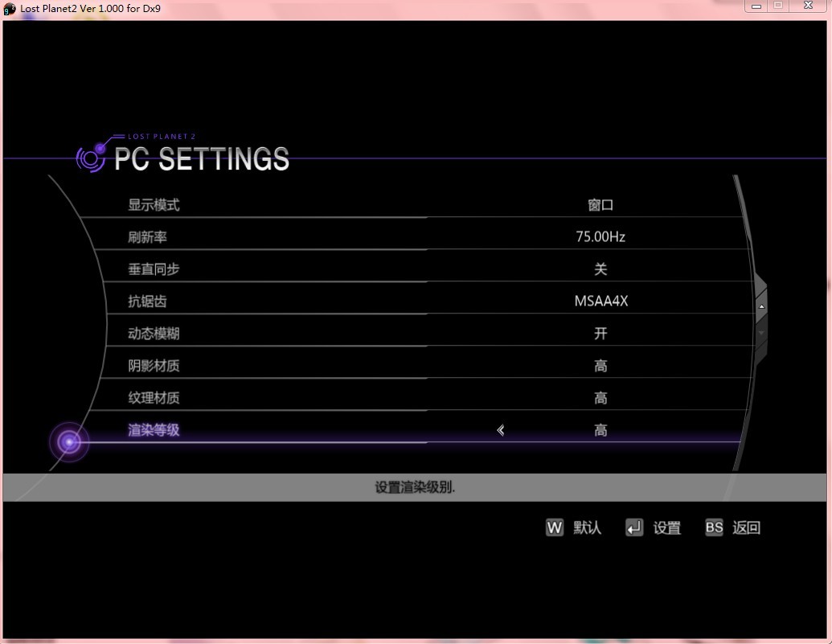Change the 75.00Hz refresh rate value

click(600, 237)
